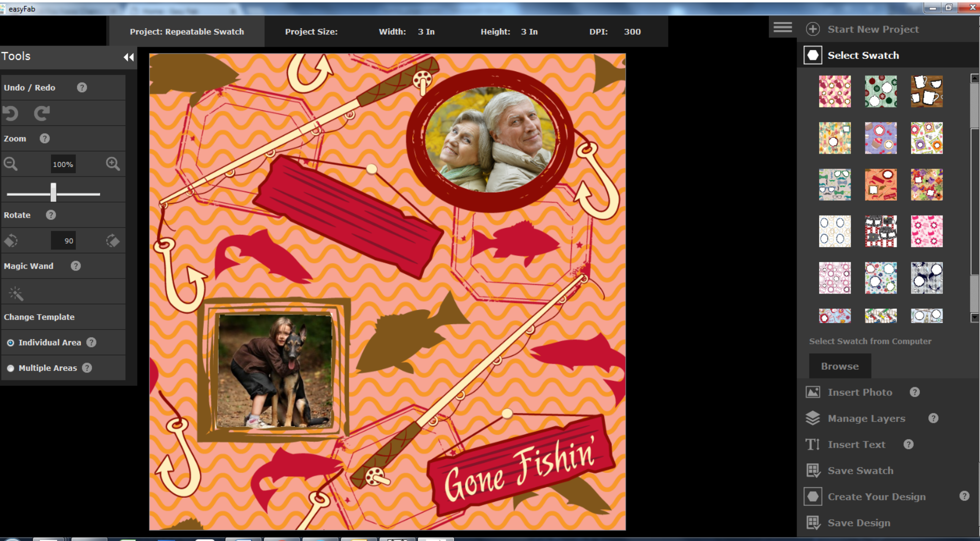Click the Redo arrow icon
Viewport: 980px width, 541px height.
[42, 113]
